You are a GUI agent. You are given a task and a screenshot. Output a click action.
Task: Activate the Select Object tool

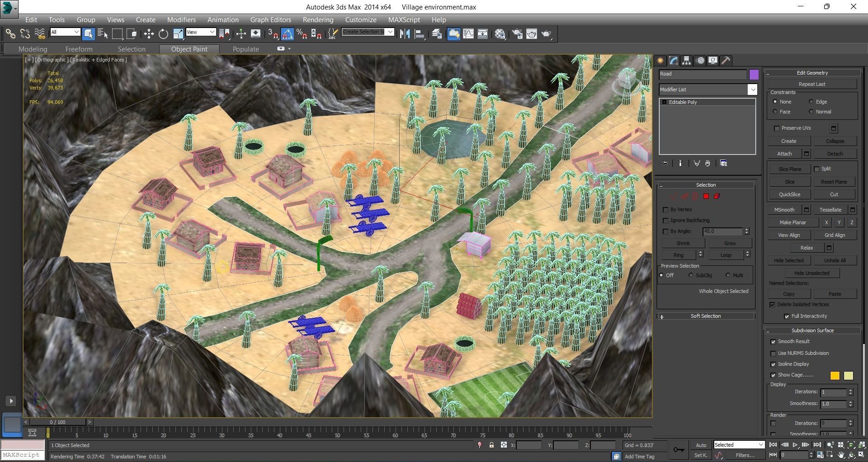click(88, 34)
